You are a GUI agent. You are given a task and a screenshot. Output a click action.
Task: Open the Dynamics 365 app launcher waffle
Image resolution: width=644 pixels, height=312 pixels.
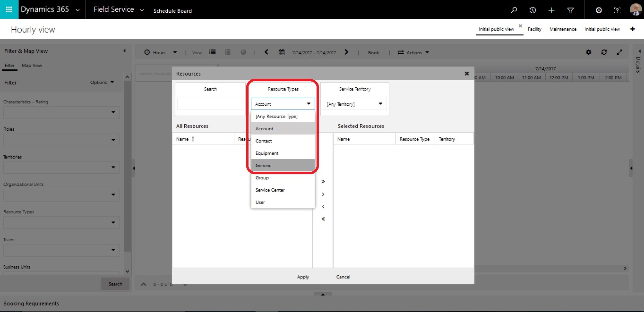tap(9, 9)
